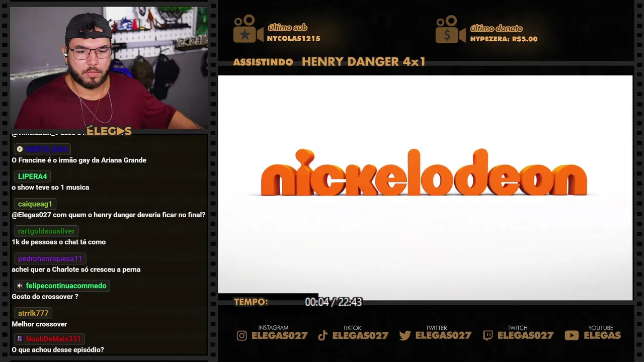Image resolution: width=644 pixels, height=362 pixels.
Task: Click the @Elegas027 henry danger question message
Action: [109, 215]
